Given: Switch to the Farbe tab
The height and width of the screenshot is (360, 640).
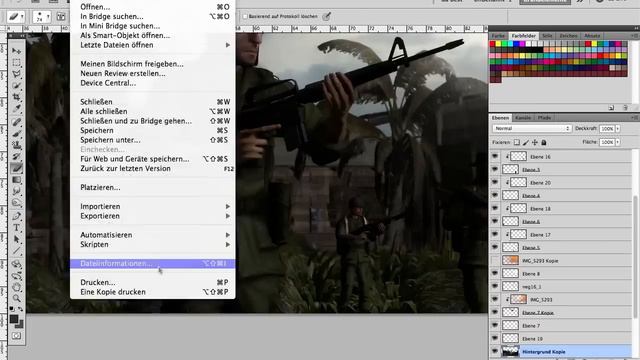Looking at the screenshot, I should pos(498,36).
